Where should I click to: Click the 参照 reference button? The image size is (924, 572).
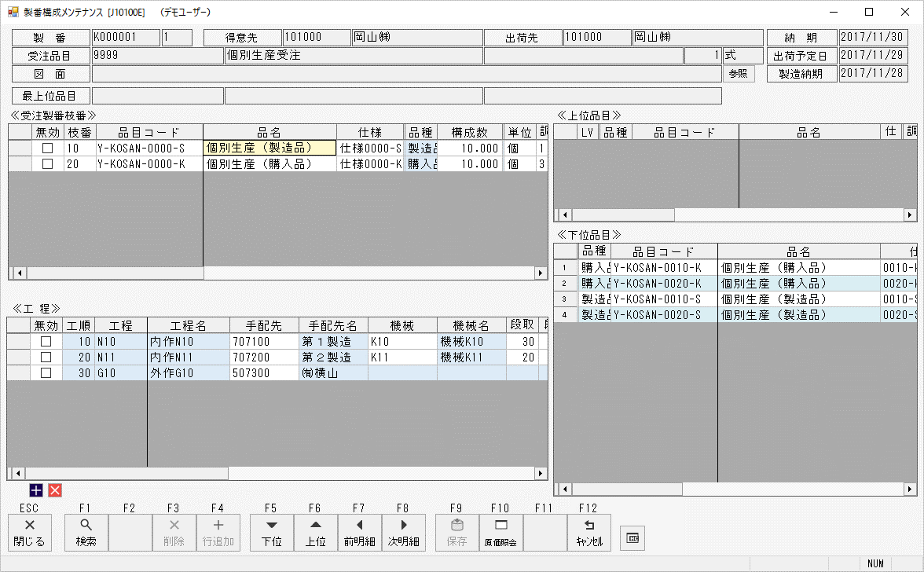738,74
